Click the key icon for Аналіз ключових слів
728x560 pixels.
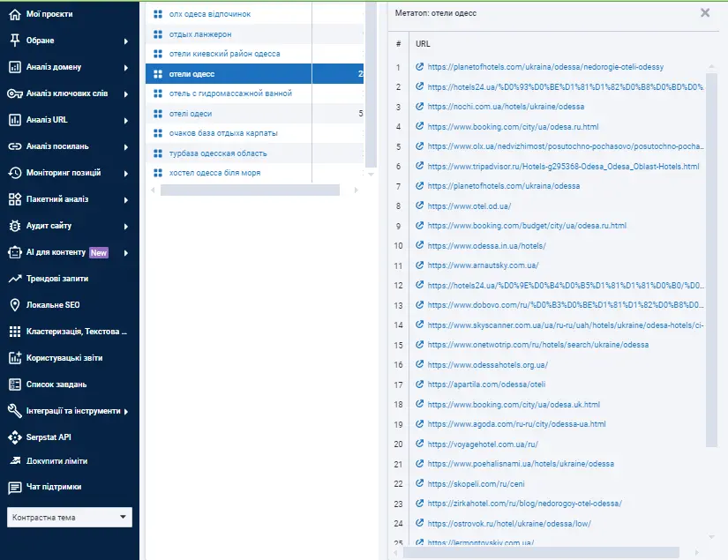tap(15, 93)
